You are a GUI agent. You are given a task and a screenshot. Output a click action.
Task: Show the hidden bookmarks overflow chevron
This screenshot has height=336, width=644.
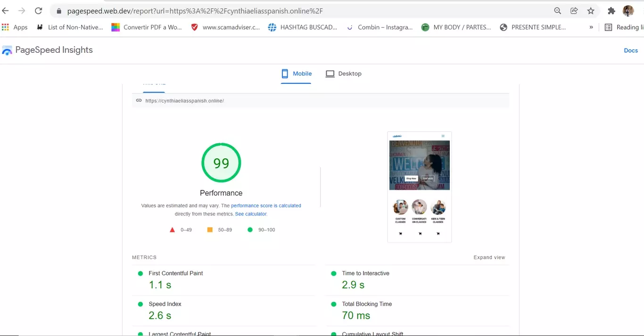click(x=591, y=27)
